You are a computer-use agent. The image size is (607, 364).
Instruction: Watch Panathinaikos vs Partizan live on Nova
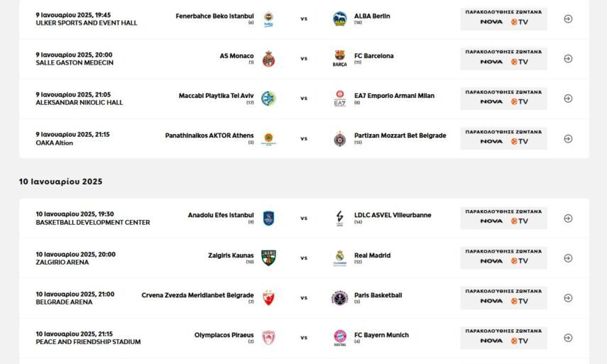tap(503, 138)
